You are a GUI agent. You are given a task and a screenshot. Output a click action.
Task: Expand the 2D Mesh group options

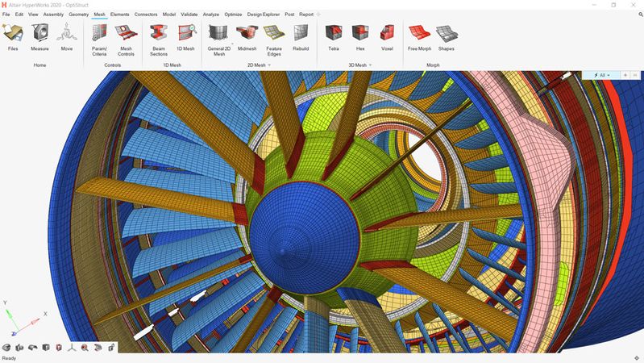point(269,65)
